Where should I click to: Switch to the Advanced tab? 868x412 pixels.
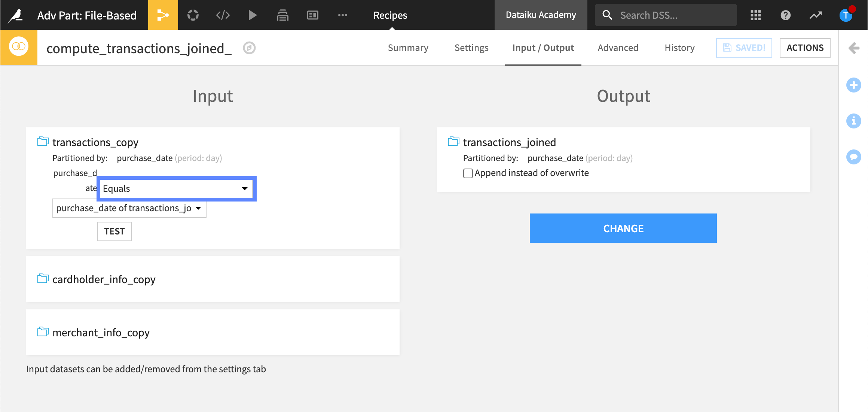618,48
